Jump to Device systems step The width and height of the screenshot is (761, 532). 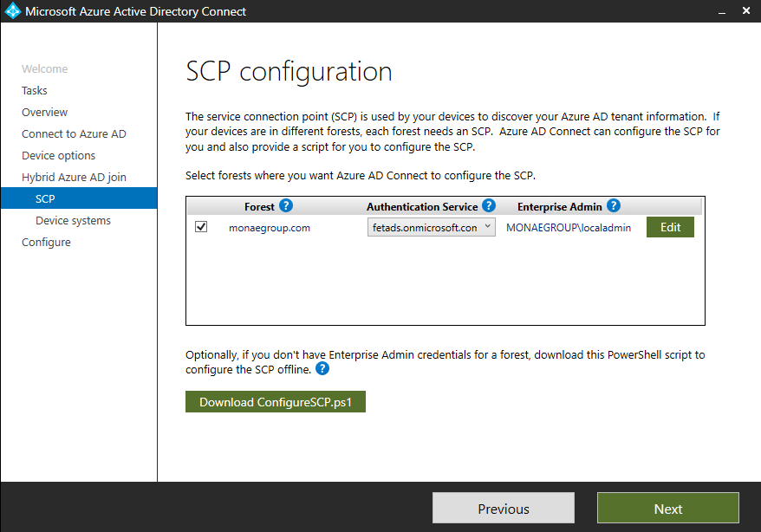(x=73, y=220)
